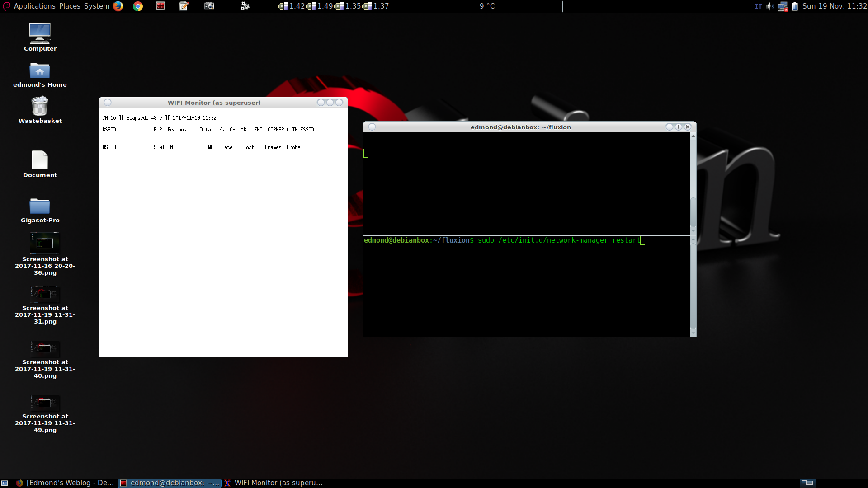Open the Applications menu
This screenshot has width=868, height=488.
(x=34, y=6)
